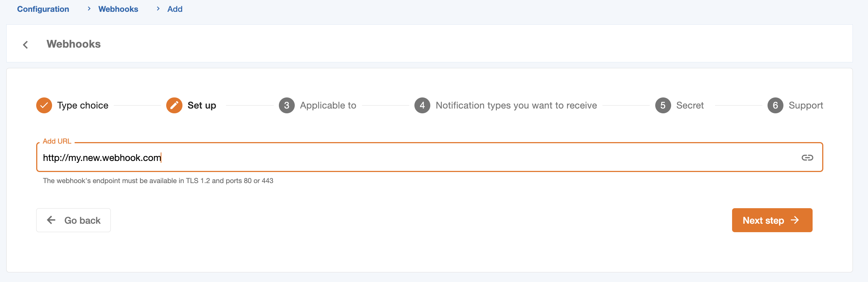The height and width of the screenshot is (282, 868).
Task: Click the link icon in URL field
Action: click(807, 158)
